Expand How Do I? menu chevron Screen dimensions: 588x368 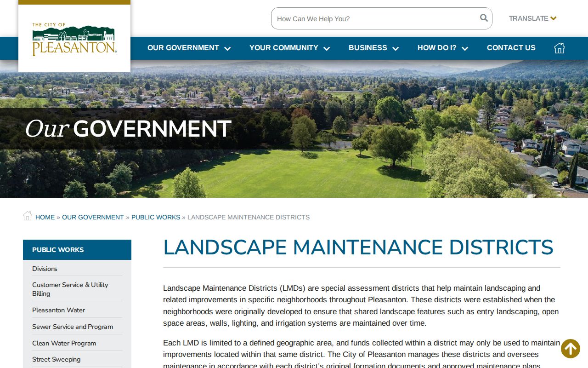(x=465, y=48)
